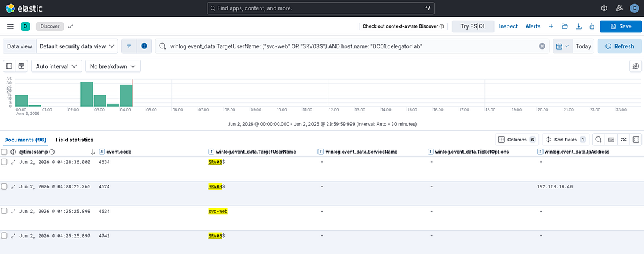Expand the 04:28:25.265 document row
Image resolution: width=644 pixels, height=254 pixels.
[x=13, y=186]
